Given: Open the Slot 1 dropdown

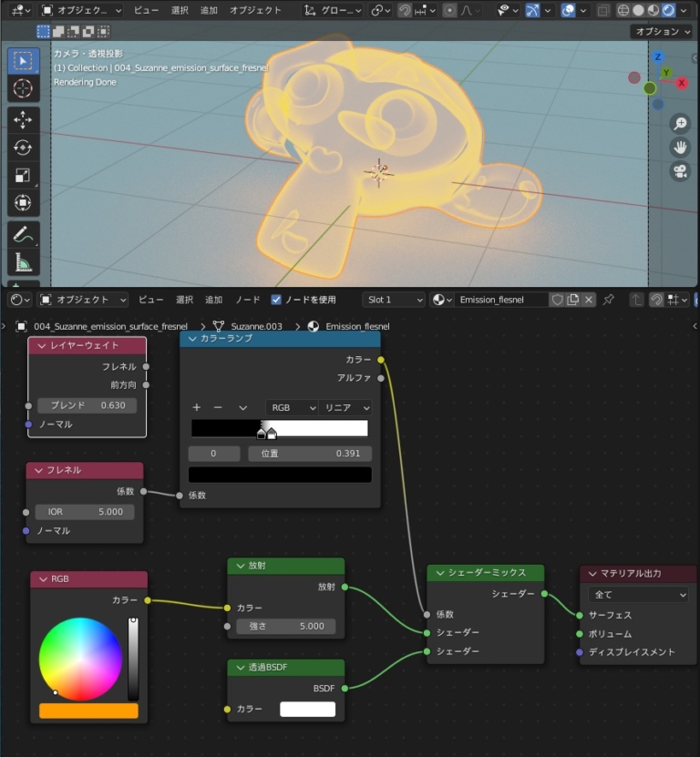Looking at the screenshot, I should point(394,300).
